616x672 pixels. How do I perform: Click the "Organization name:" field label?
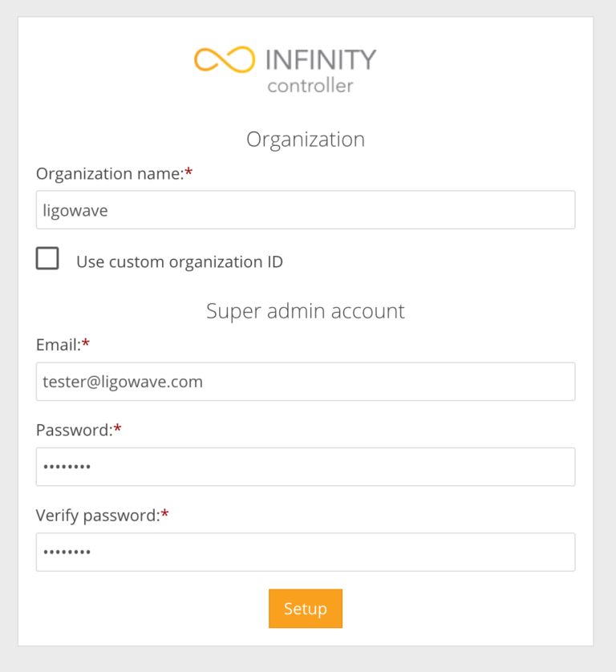point(110,174)
